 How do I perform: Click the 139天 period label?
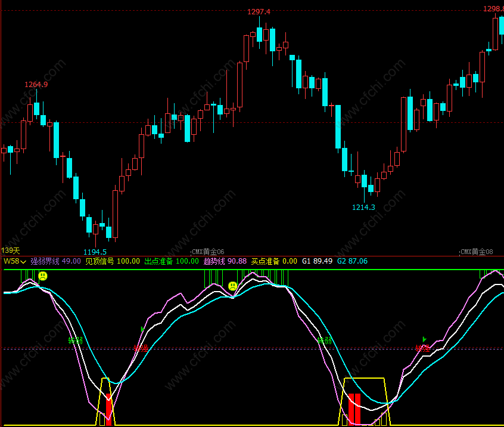click(10, 250)
